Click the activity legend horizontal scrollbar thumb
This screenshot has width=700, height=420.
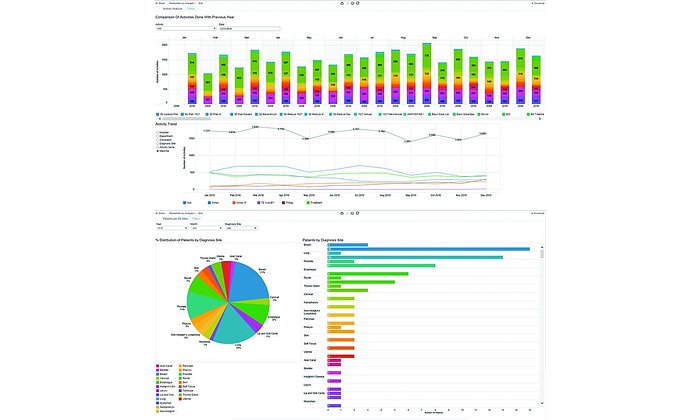187,119
